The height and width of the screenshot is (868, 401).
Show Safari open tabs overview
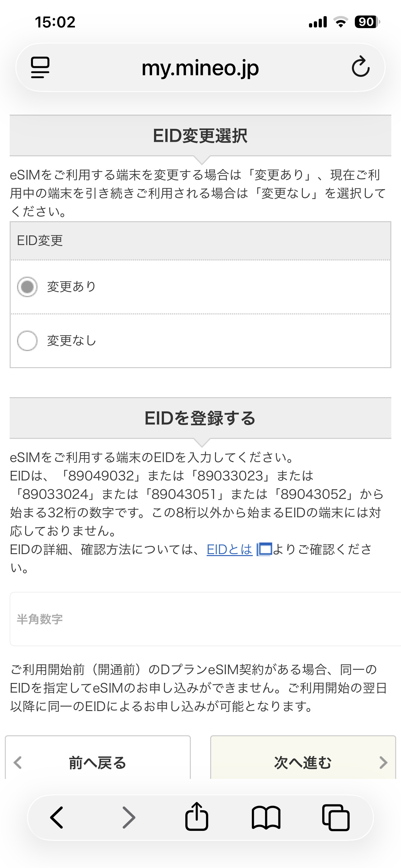tap(336, 817)
